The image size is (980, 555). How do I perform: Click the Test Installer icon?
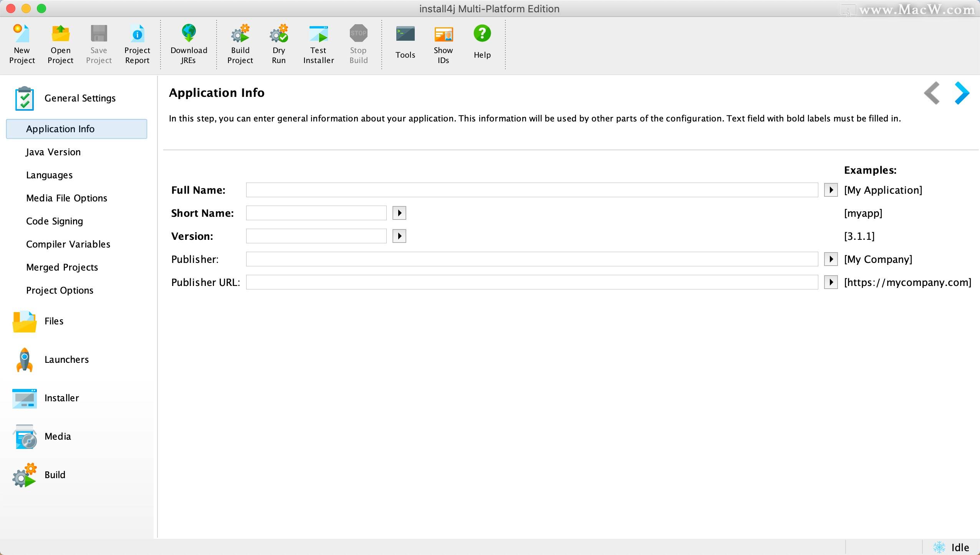tap(319, 33)
